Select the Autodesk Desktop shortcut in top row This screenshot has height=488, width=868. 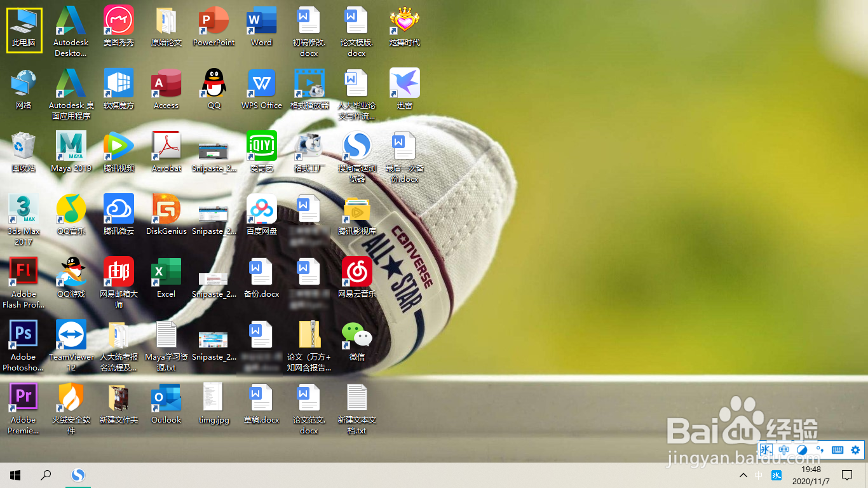pyautogui.click(x=71, y=32)
